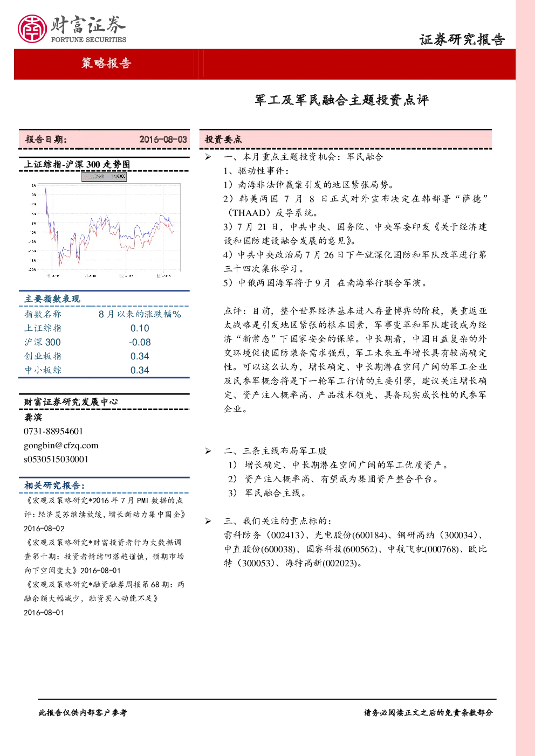Viewport: 535px width, 756px height.
Task: Click the Fortune Securities circular logo
Action: [x=32, y=29]
